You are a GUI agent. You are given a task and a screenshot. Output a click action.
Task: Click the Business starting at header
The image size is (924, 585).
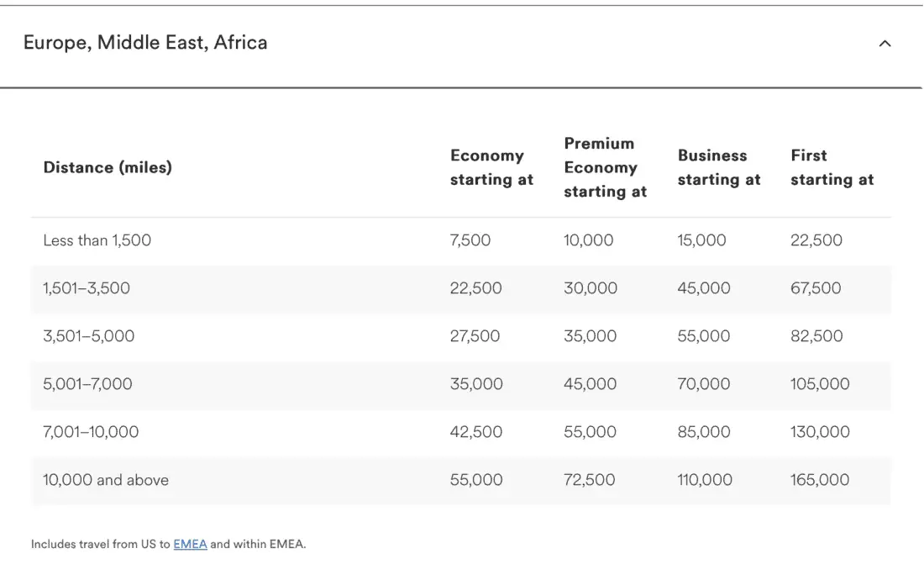718,167
